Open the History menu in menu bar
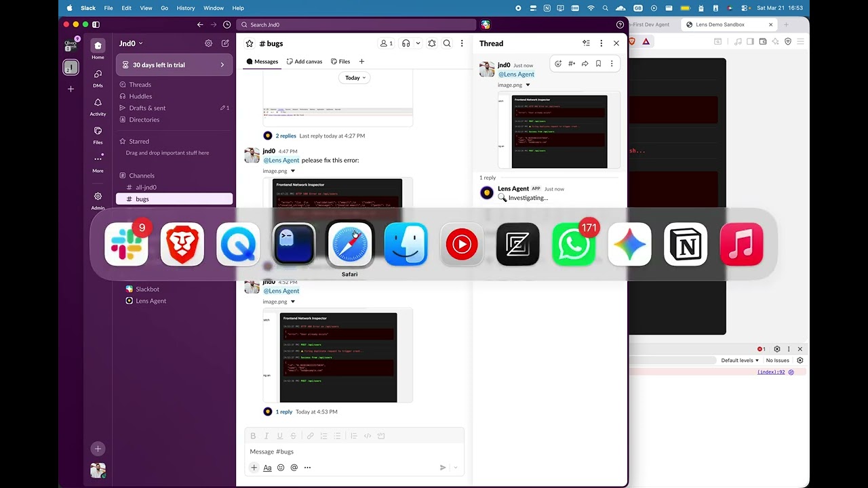The width and height of the screenshot is (868, 488). [x=186, y=8]
